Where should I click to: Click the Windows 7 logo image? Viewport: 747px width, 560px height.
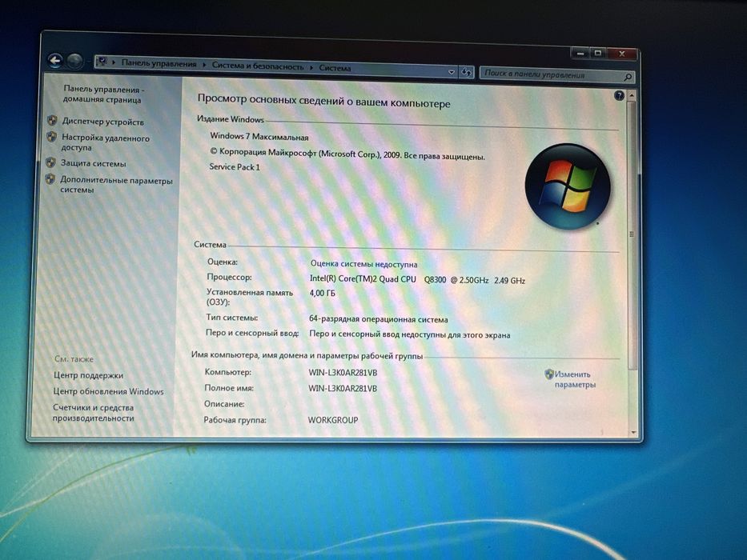(568, 186)
